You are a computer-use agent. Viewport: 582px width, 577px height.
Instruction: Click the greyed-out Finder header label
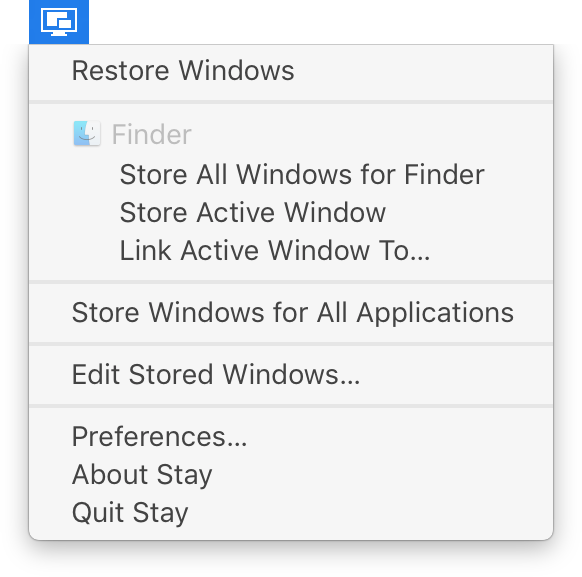click(x=151, y=134)
